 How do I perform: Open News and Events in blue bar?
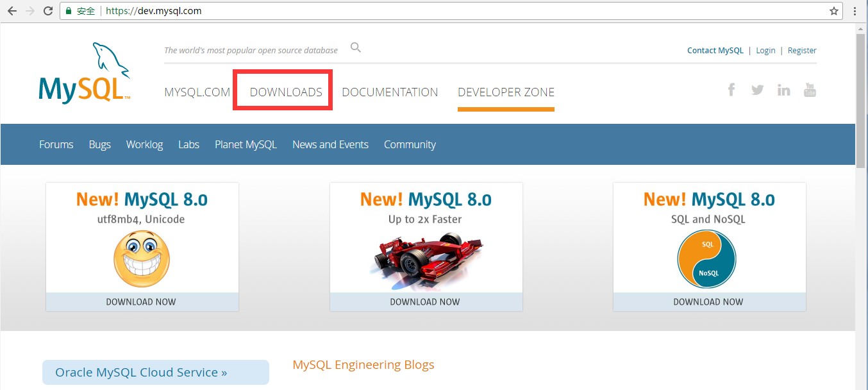[x=330, y=144]
